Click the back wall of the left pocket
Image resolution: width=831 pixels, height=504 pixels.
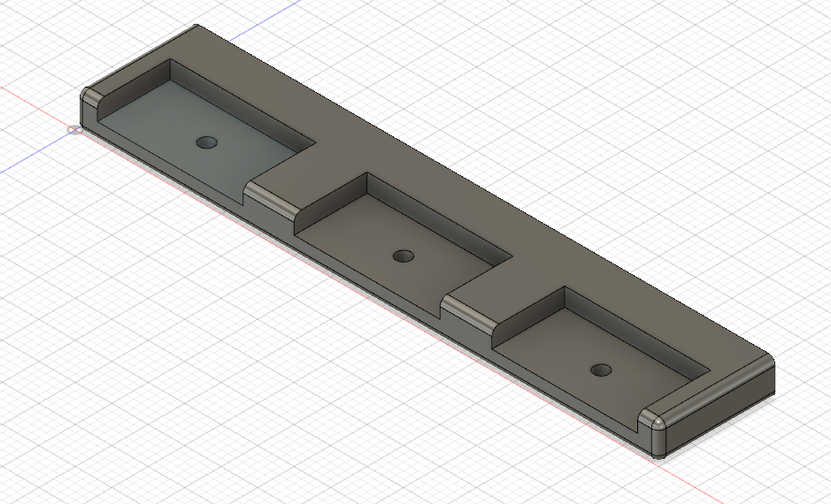(x=239, y=100)
